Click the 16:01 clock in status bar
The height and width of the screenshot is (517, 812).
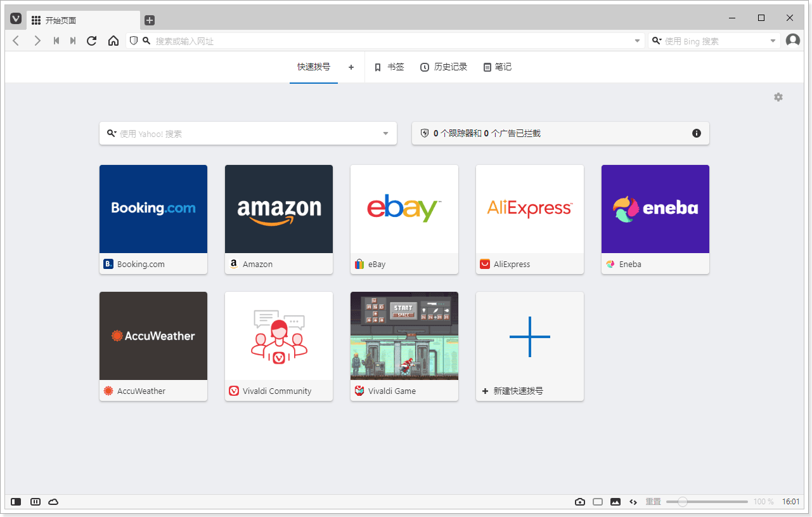790,502
